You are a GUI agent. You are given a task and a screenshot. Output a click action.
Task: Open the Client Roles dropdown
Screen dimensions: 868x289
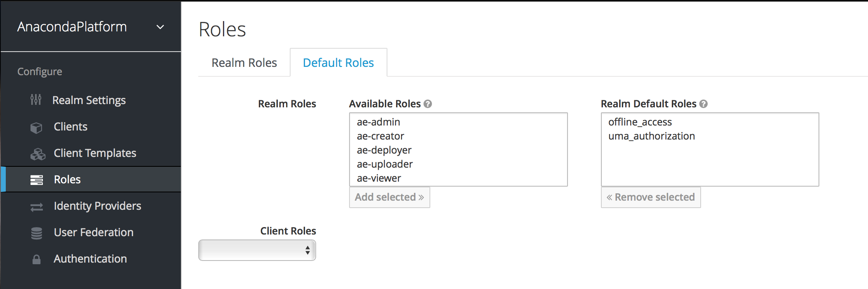click(x=257, y=250)
